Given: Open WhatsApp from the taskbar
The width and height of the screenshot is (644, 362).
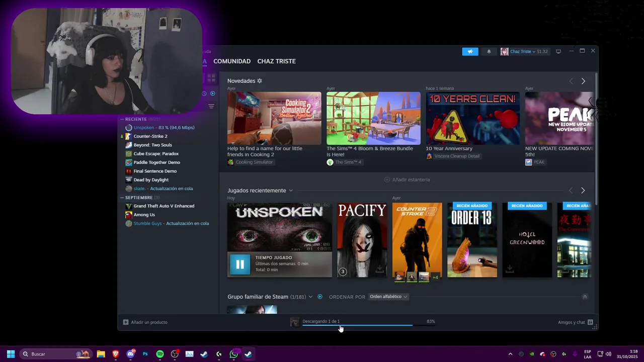Looking at the screenshot, I should point(234,354).
